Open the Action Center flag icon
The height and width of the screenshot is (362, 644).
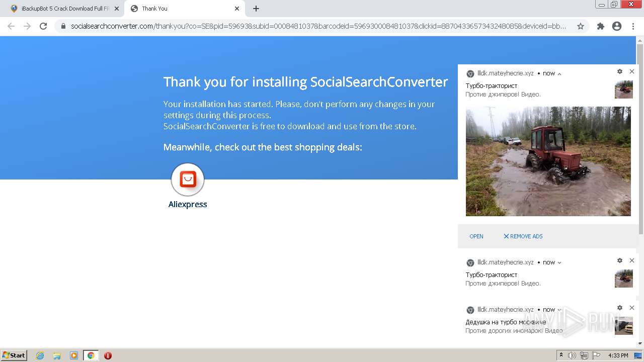pyautogui.click(x=596, y=355)
